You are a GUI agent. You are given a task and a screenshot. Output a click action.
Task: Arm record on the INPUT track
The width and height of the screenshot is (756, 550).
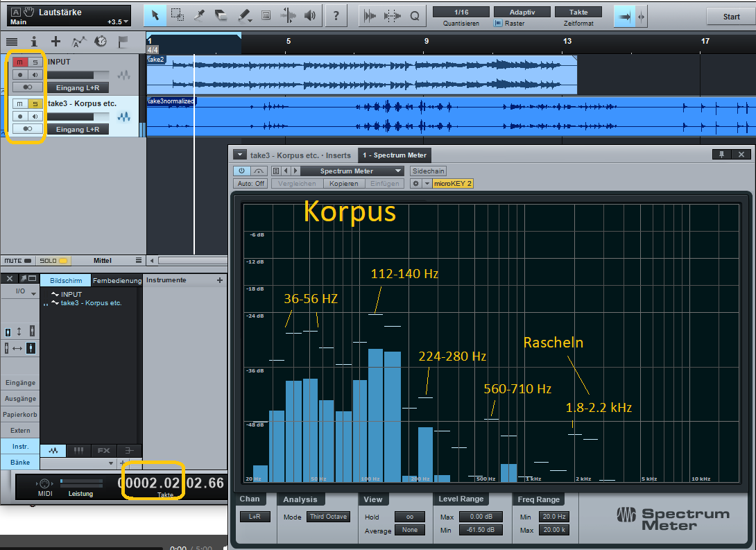(20, 75)
